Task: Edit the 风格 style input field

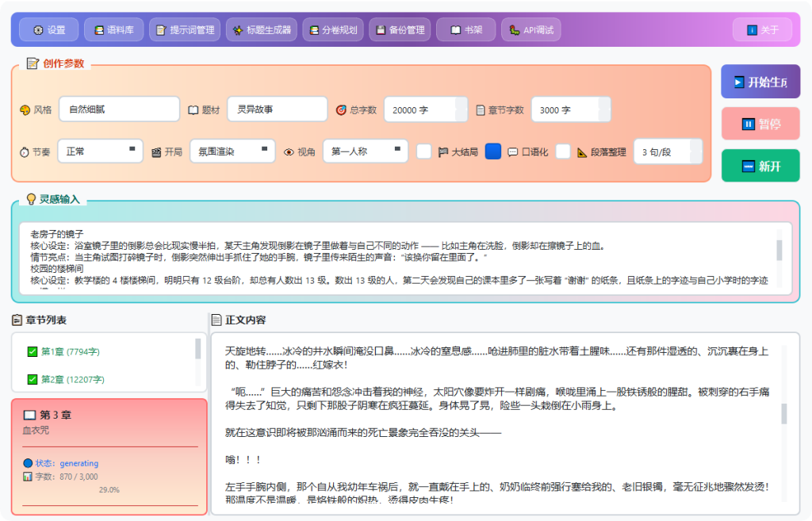Action: [x=119, y=108]
